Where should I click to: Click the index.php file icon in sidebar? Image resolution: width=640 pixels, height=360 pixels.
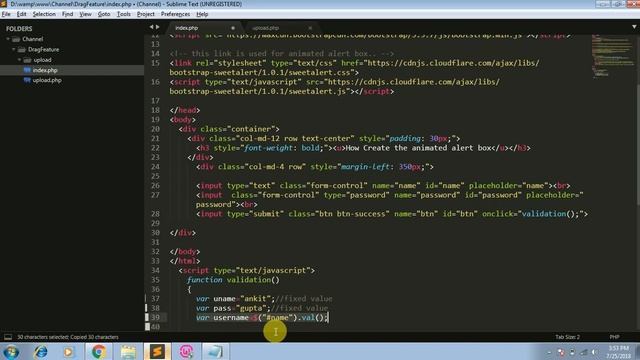(27, 70)
